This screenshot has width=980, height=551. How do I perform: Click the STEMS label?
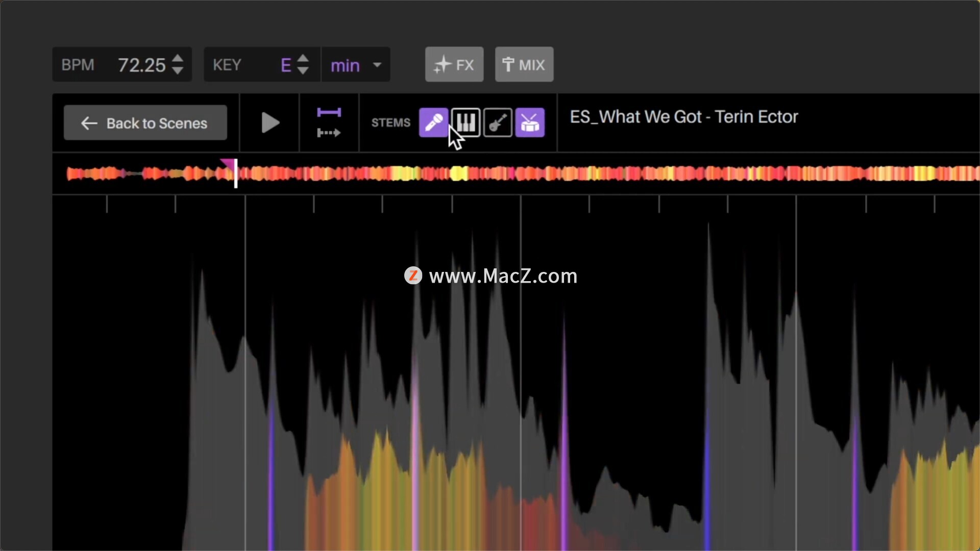point(391,123)
